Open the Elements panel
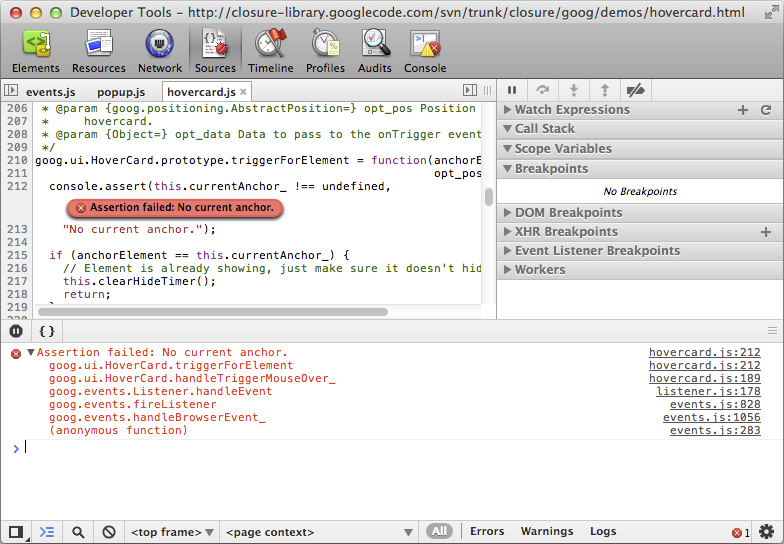The width and height of the screenshot is (784, 544). tap(36, 50)
